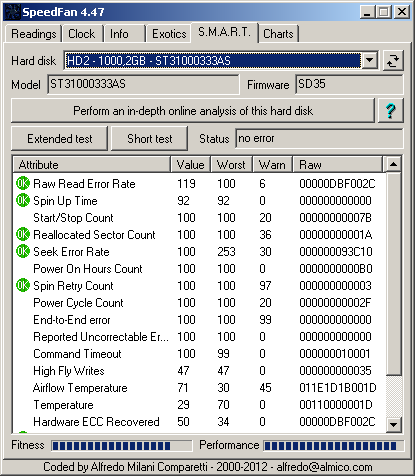Select the Reallocated Sector Count row

pyautogui.click(x=199, y=235)
